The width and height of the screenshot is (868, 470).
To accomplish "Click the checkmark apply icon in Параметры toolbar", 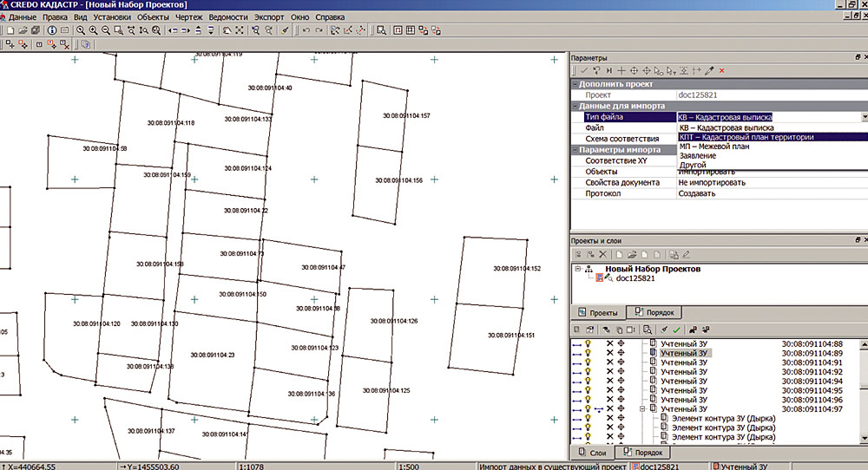I will coord(583,71).
